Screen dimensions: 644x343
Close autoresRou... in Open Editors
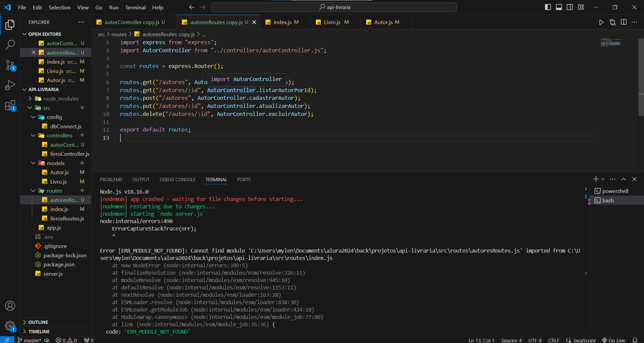click(33, 52)
